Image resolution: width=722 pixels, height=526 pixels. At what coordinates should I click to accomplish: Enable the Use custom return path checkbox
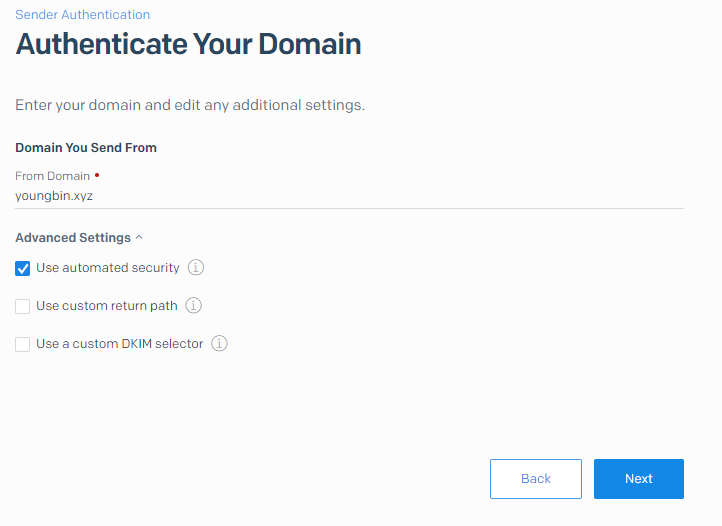(x=23, y=306)
